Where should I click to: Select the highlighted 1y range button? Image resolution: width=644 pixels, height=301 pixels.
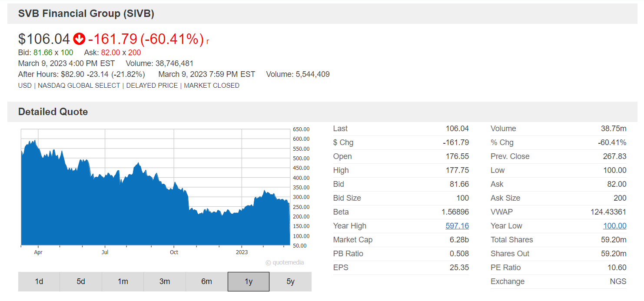coord(249,281)
